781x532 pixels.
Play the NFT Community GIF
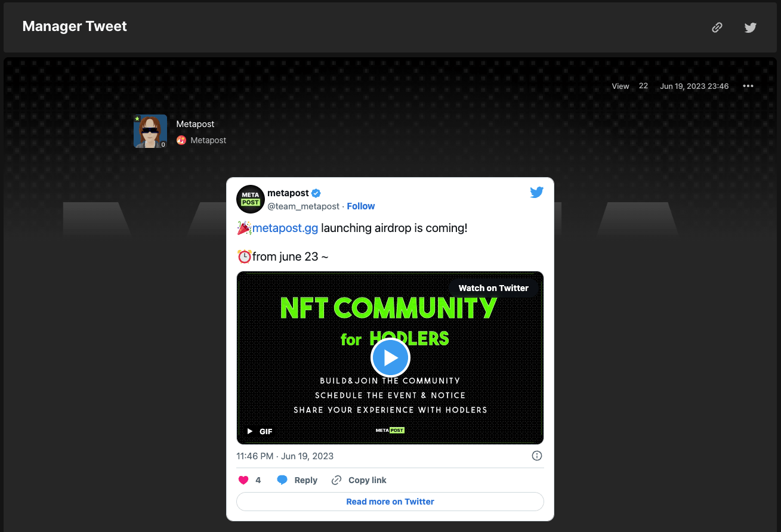390,358
